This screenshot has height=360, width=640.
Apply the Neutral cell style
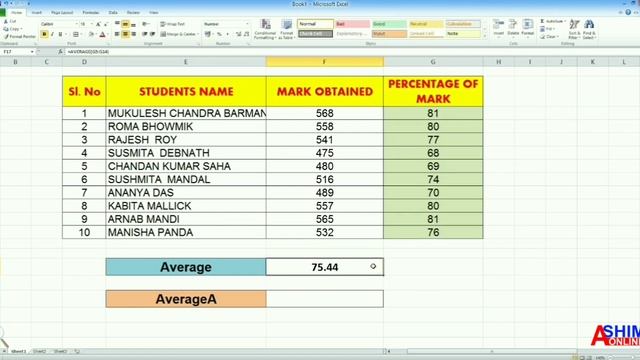coord(426,24)
